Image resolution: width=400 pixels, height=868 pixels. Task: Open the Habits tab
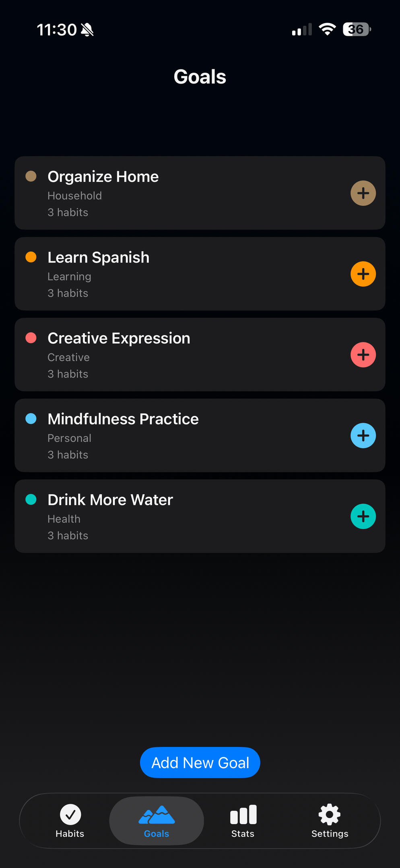(x=70, y=821)
